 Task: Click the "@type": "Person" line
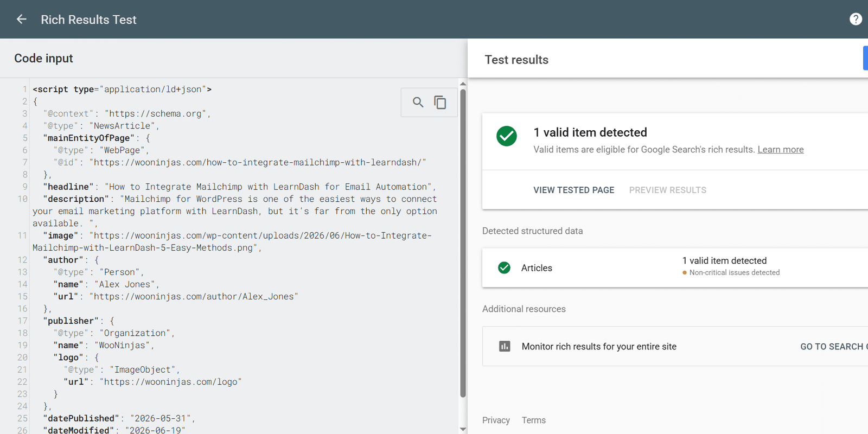coord(99,272)
